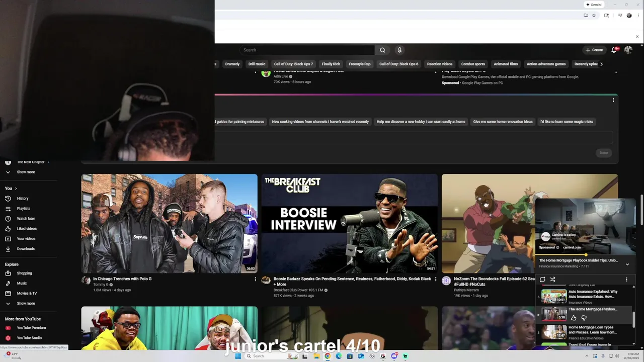
Task: Open Chrome media control icon
Action: (620, 16)
